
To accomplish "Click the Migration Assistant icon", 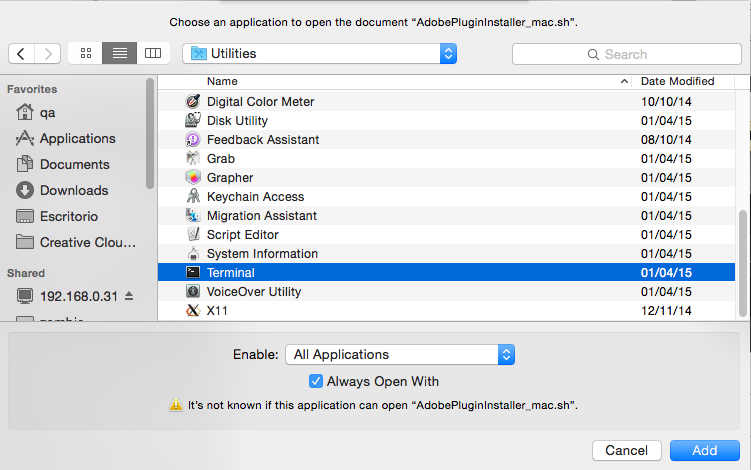I will (193, 215).
